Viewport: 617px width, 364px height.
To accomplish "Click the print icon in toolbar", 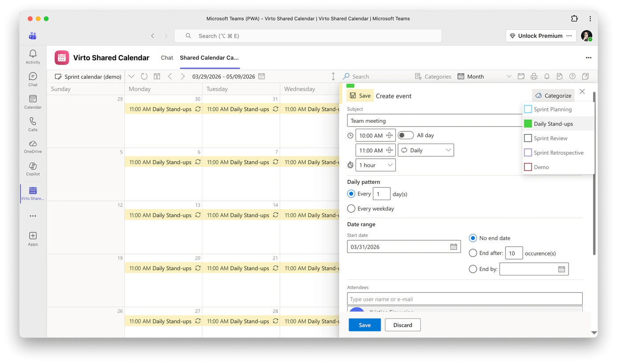I will click(534, 76).
